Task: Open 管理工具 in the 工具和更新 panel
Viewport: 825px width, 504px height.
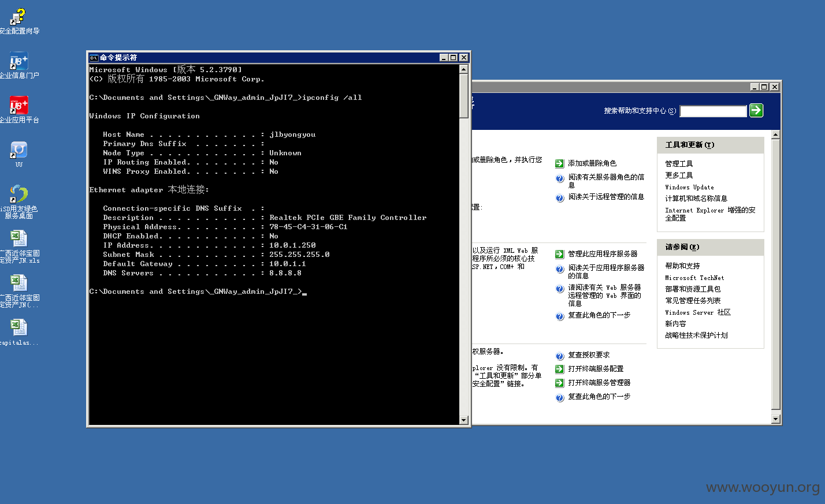Action: point(679,164)
